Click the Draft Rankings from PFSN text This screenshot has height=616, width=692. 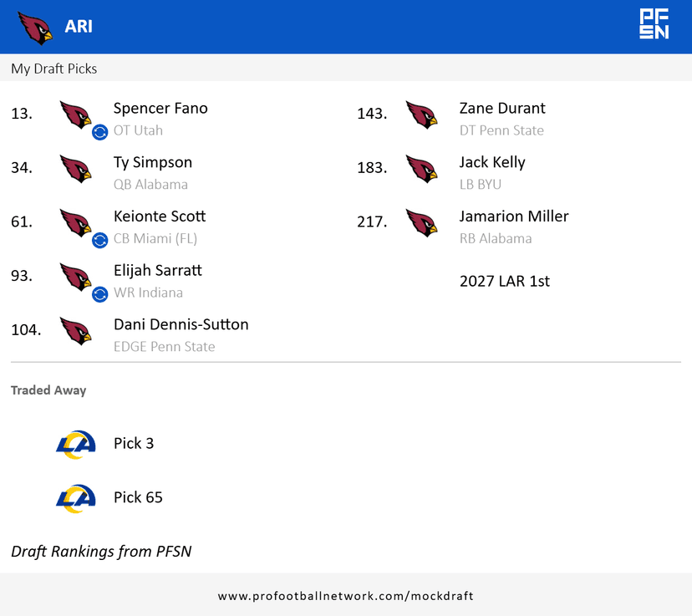click(x=101, y=551)
